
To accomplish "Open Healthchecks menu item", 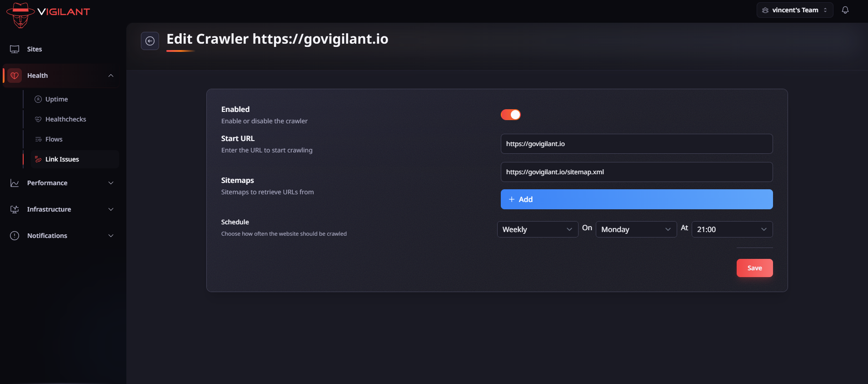I will (65, 119).
